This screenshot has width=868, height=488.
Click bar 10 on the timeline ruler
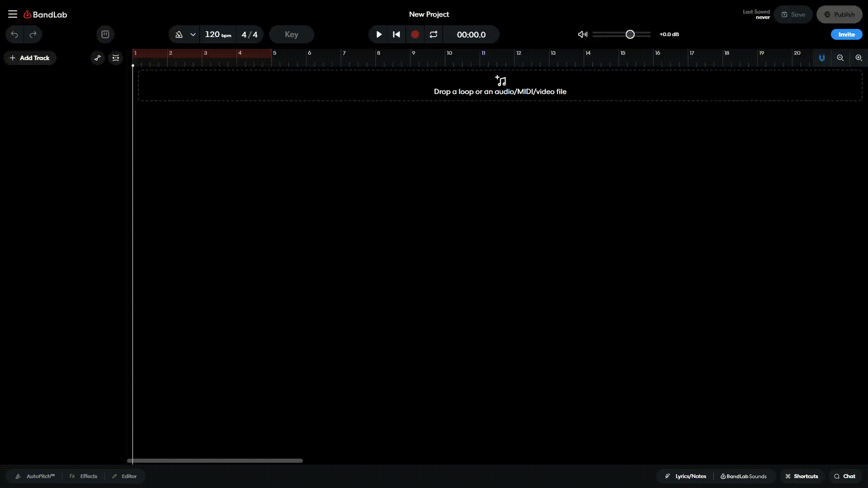click(x=449, y=53)
